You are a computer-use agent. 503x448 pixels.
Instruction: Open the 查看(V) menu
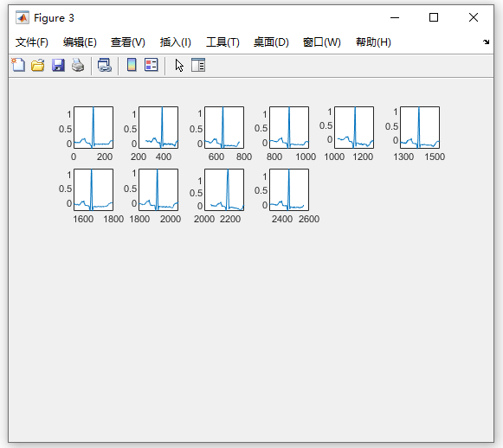click(127, 42)
